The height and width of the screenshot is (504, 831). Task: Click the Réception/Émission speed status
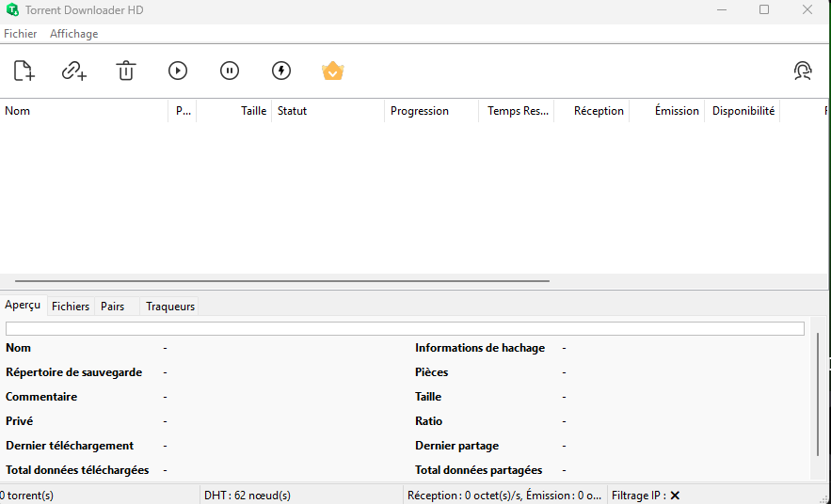tap(504, 496)
